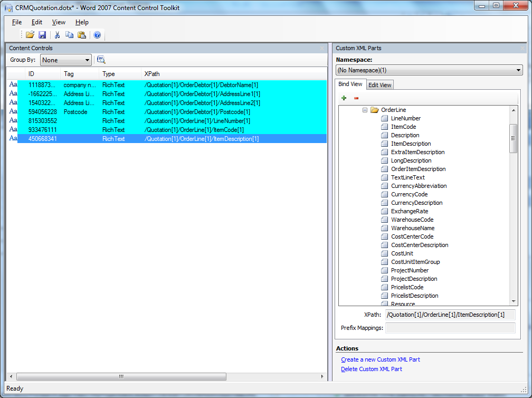The image size is (532, 398).
Task: Open the Group By dropdown
Action: (x=66, y=60)
